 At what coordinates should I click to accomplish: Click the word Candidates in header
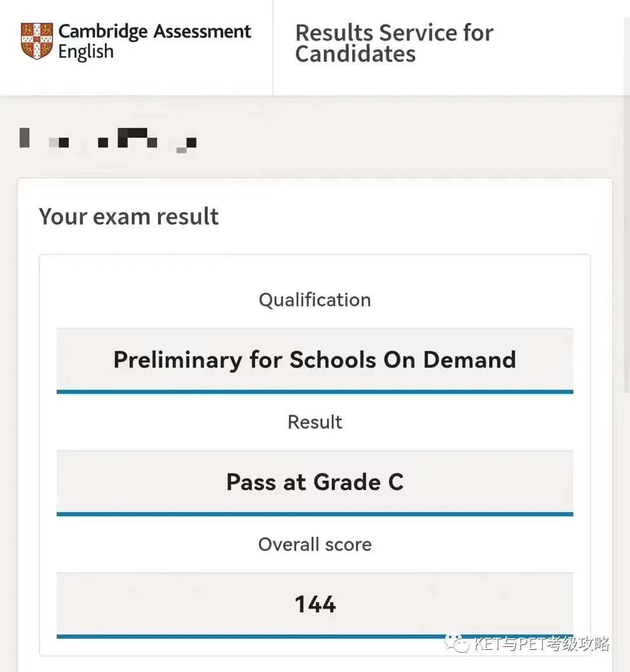click(x=355, y=54)
